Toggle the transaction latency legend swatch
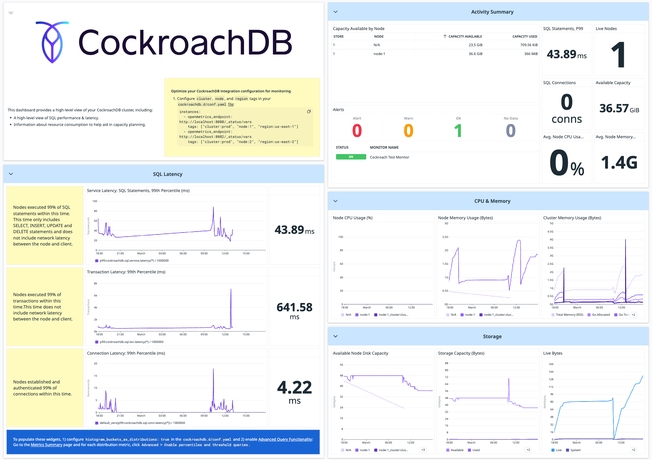The width and height of the screenshot is (652, 460). [x=97, y=342]
